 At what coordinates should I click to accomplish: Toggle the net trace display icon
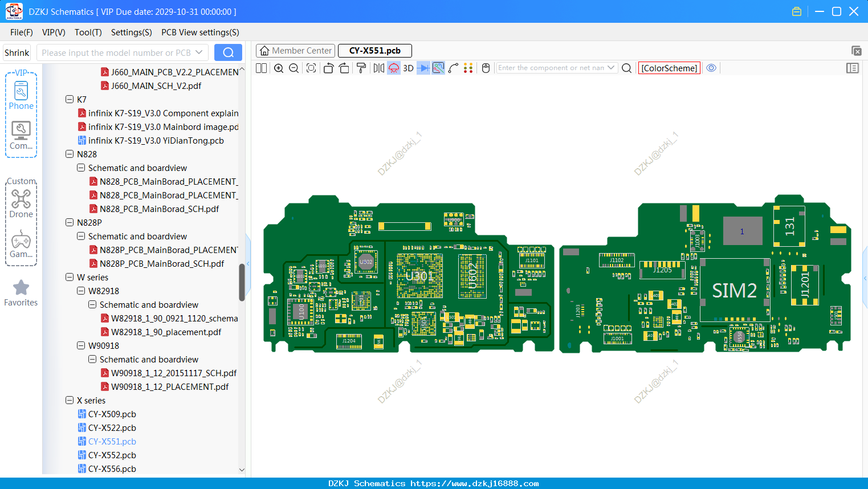click(438, 68)
